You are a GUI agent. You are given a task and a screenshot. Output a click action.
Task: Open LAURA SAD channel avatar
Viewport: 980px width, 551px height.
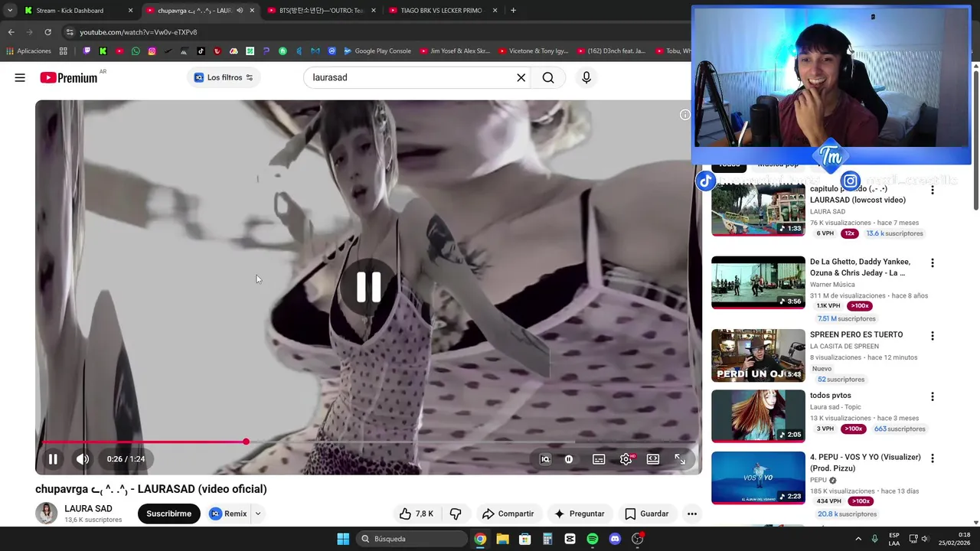(46, 514)
